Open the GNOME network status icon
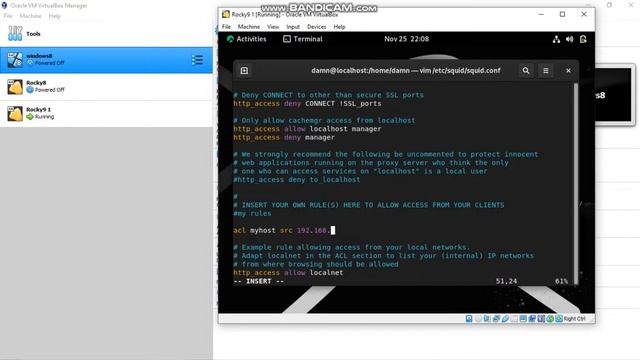Screen dimensions: 640x360 556,39
